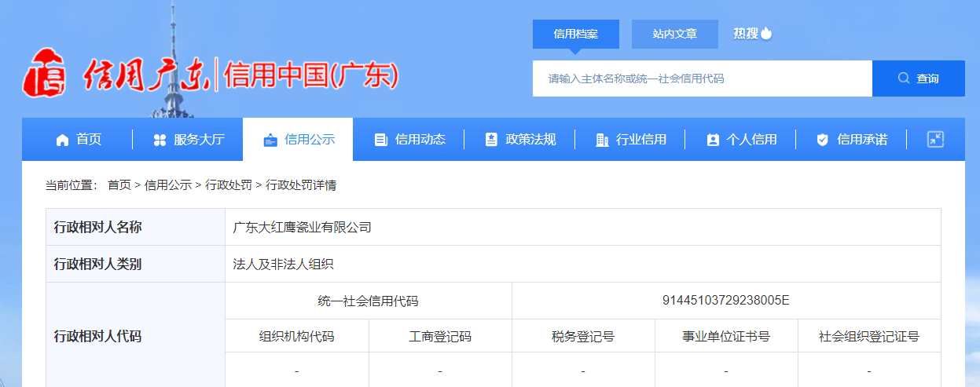Click breadcrumb link 首页

pyautogui.click(x=119, y=185)
